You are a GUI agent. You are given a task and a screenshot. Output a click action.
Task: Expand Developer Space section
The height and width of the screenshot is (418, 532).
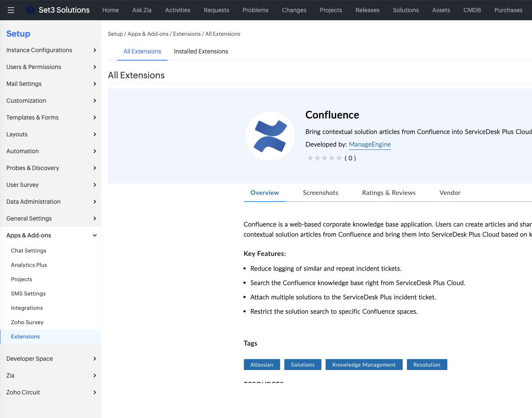pyautogui.click(x=51, y=359)
